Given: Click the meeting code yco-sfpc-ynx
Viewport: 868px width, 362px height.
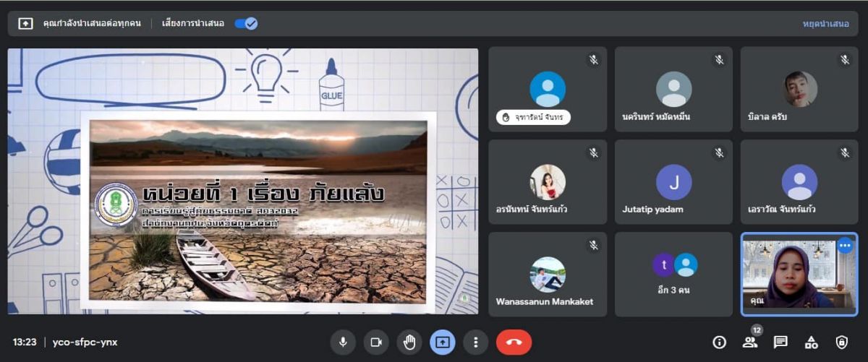Looking at the screenshot, I should click(85, 342).
